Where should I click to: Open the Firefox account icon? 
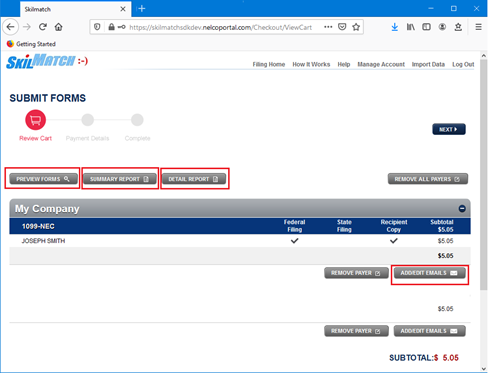(x=442, y=27)
